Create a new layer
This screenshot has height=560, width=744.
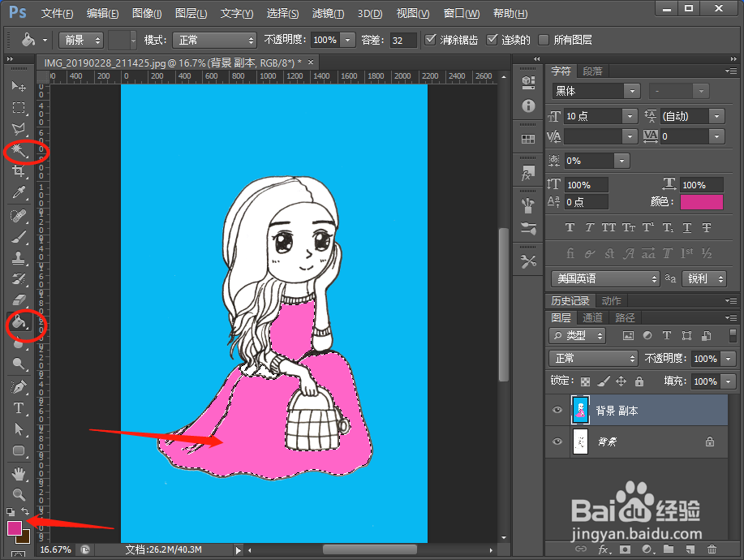(690, 549)
